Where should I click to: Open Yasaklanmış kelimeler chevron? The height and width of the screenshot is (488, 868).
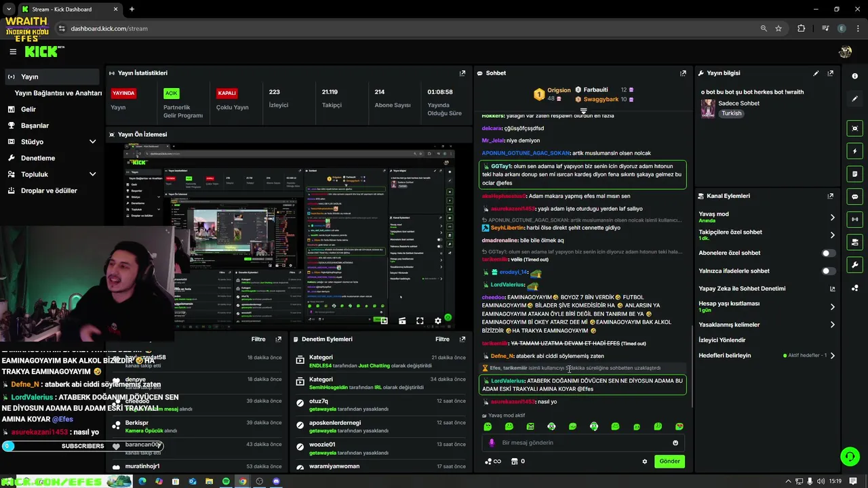pyautogui.click(x=832, y=325)
